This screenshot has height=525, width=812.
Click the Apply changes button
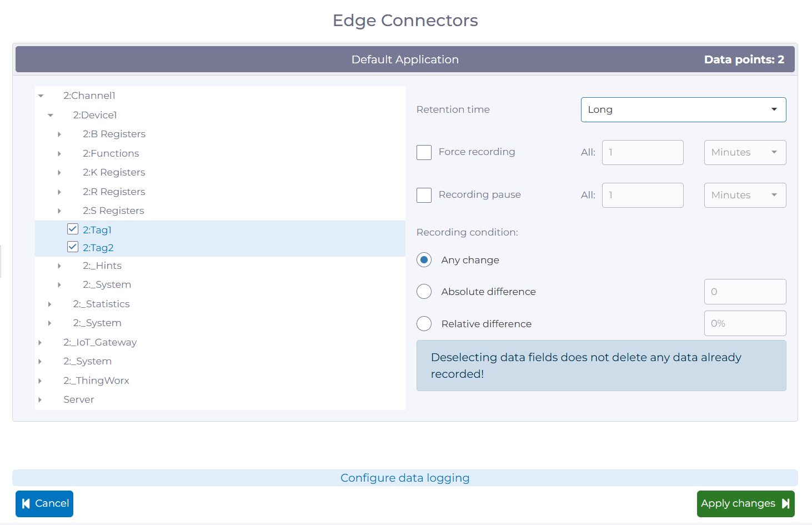point(745,503)
